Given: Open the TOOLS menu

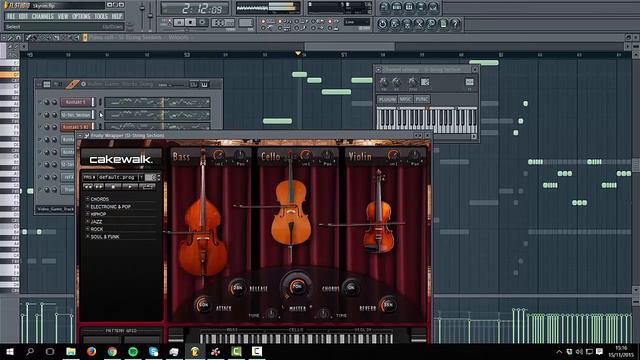Looking at the screenshot, I should pos(101,16).
